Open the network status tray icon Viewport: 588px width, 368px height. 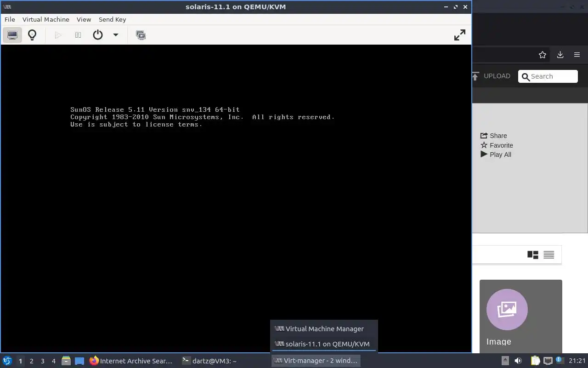click(x=548, y=361)
